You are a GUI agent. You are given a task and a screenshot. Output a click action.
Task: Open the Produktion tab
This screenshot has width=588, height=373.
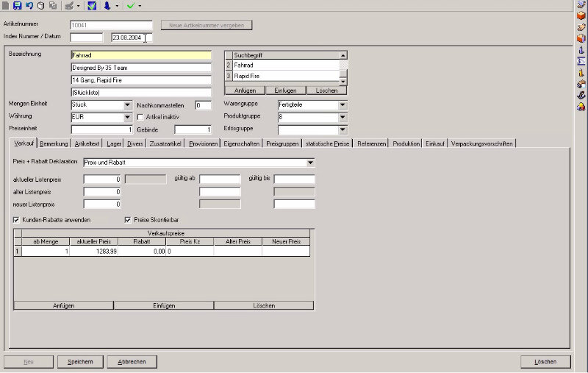(406, 143)
